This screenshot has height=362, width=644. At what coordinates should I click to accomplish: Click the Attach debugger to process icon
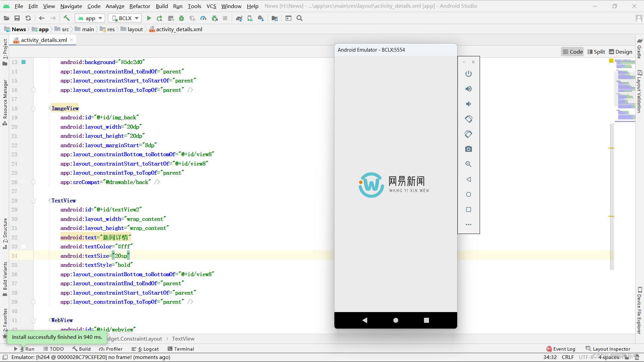tap(215, 18)
